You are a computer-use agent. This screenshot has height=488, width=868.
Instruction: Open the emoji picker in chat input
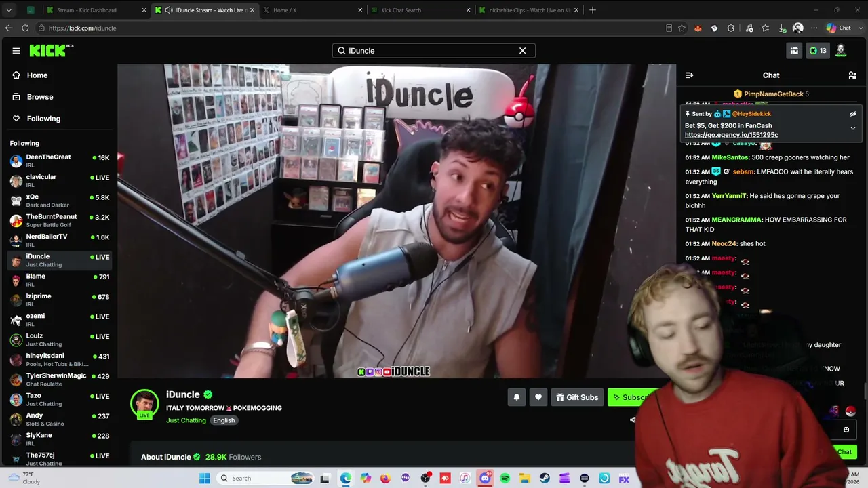(846, 430)
